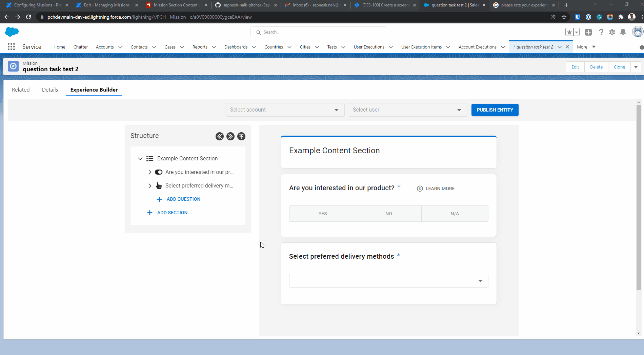
Task: Switch to the Related tab
Action: coord(21,90)
